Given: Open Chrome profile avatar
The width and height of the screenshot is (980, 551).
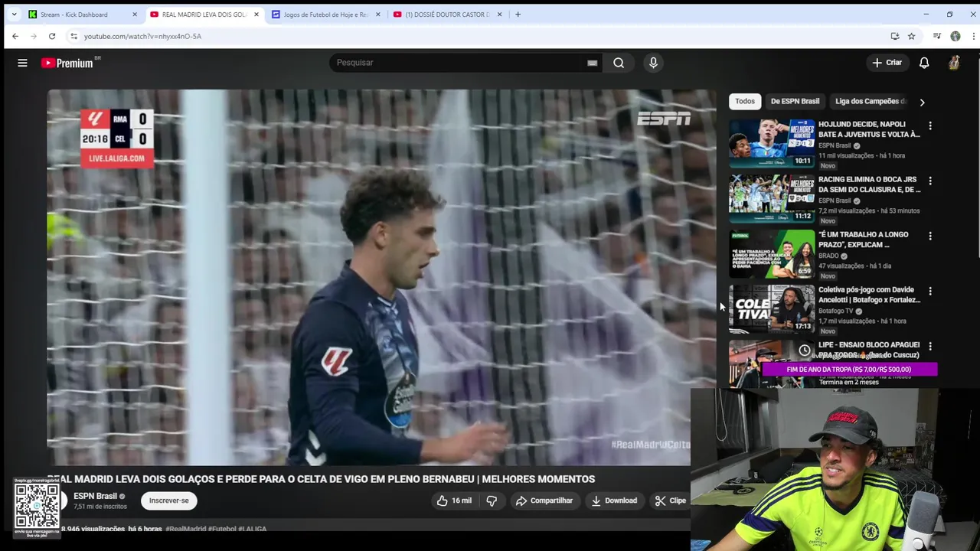Looking at the screenshot, I should click(x=955, y=36).
